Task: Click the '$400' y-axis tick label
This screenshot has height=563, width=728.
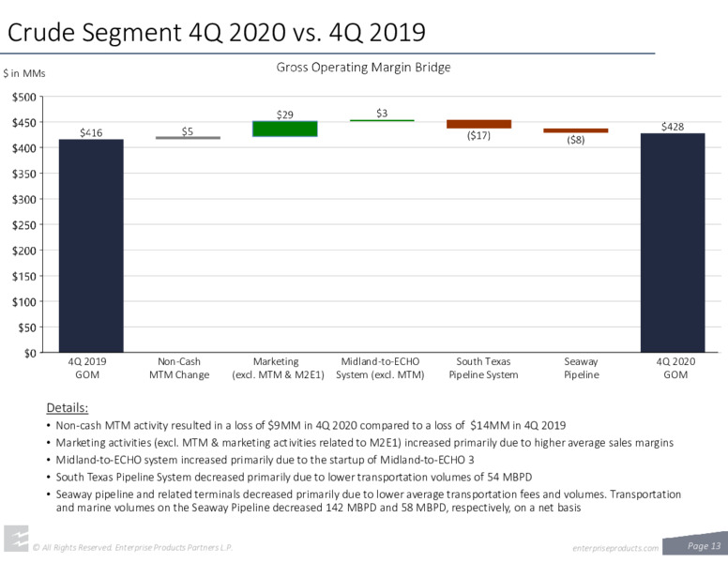Action: (24, 148)
